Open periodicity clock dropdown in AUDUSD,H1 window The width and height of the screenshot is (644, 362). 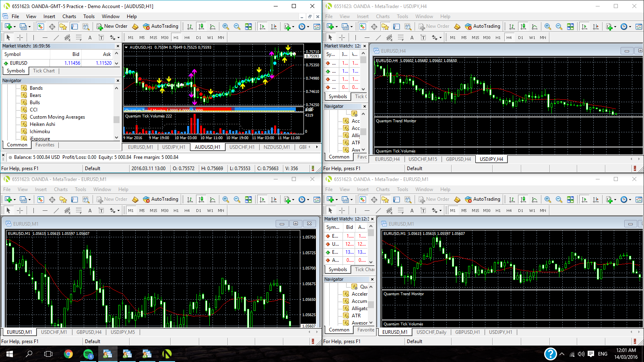[x=308, y=27]
